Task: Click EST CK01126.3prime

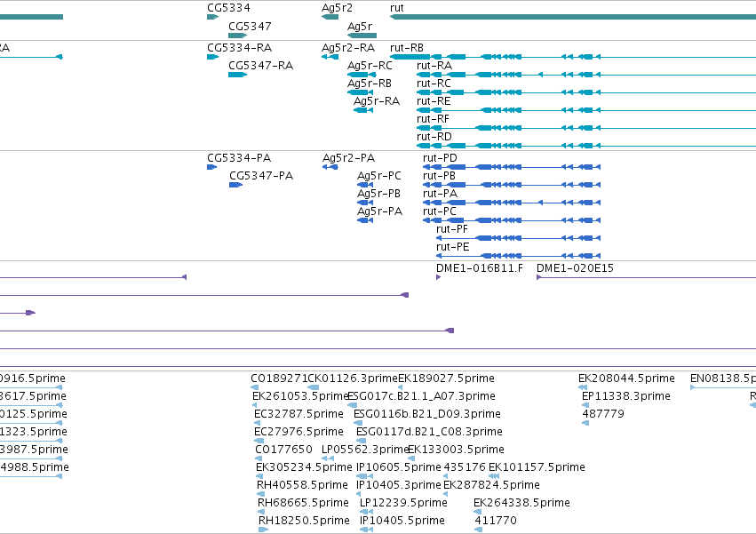Action: [313, 387]
